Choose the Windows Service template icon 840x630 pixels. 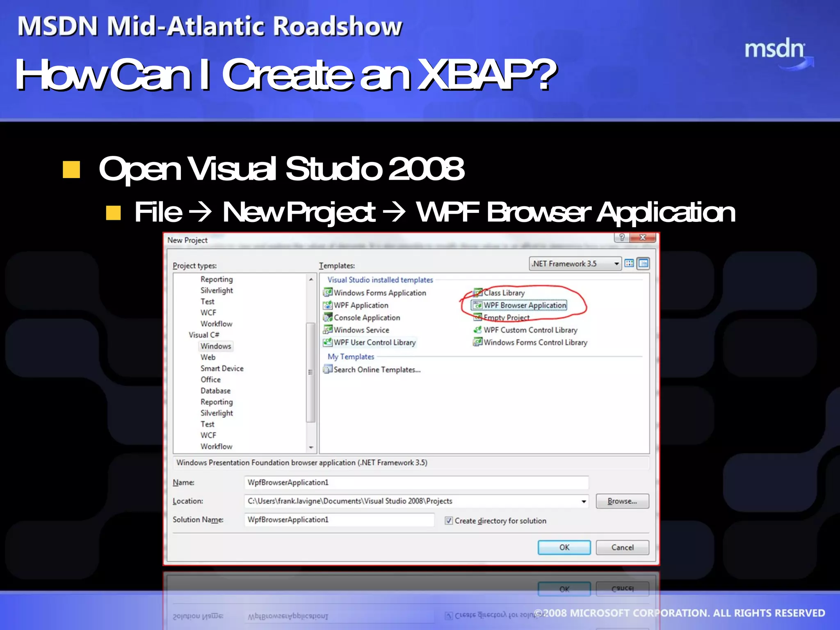327,329
